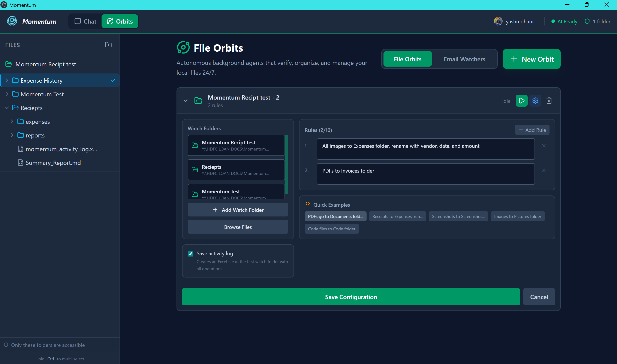Click the add folder icon in Files panel
The width and height of the screenshot is (617, 364).
tap(108, 45)
